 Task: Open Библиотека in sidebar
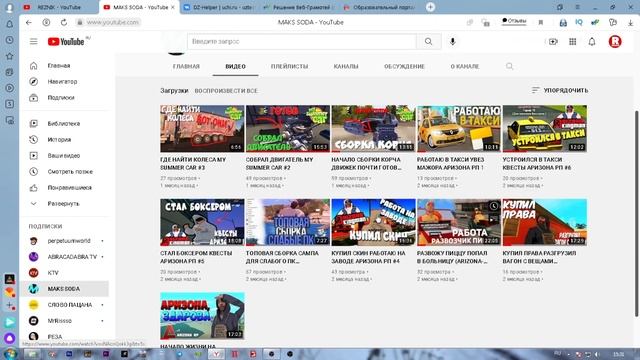pyautogui.click(x=65, y=123)
